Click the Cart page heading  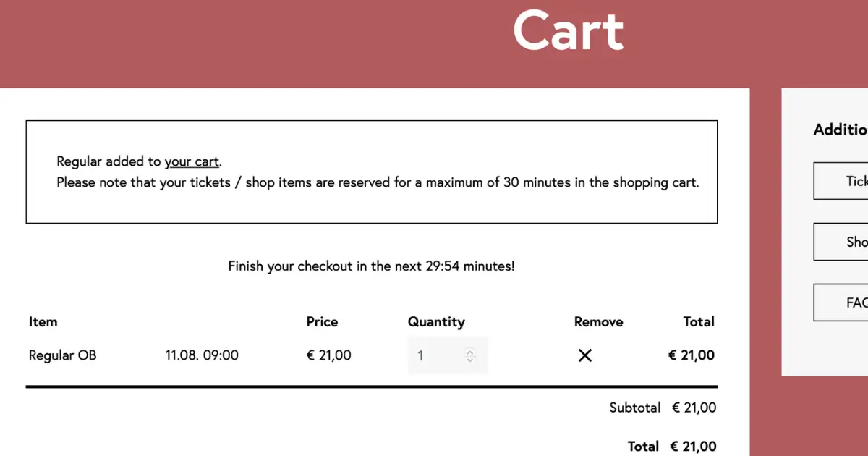(569, 30)
